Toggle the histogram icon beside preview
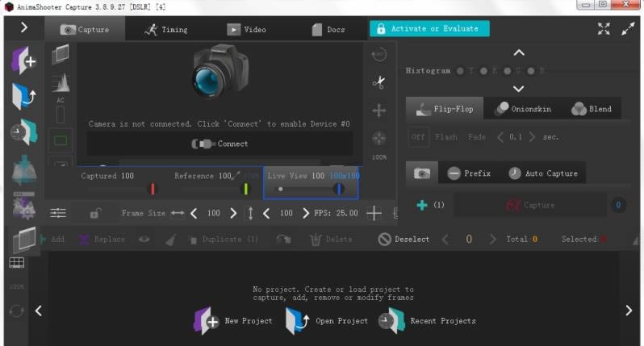This screenshot has width=644, height=346. tap(61, 82)
